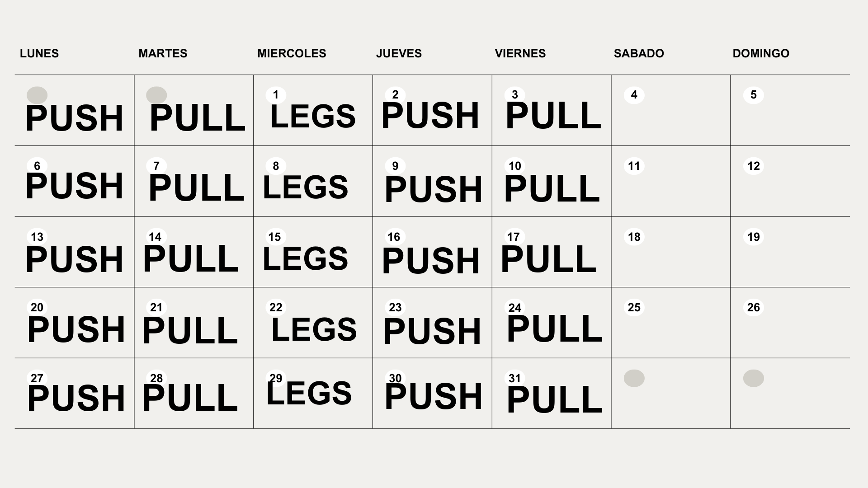Click the LEGS label on day 1
Viewport: 868px width, 488px height.
313,116
